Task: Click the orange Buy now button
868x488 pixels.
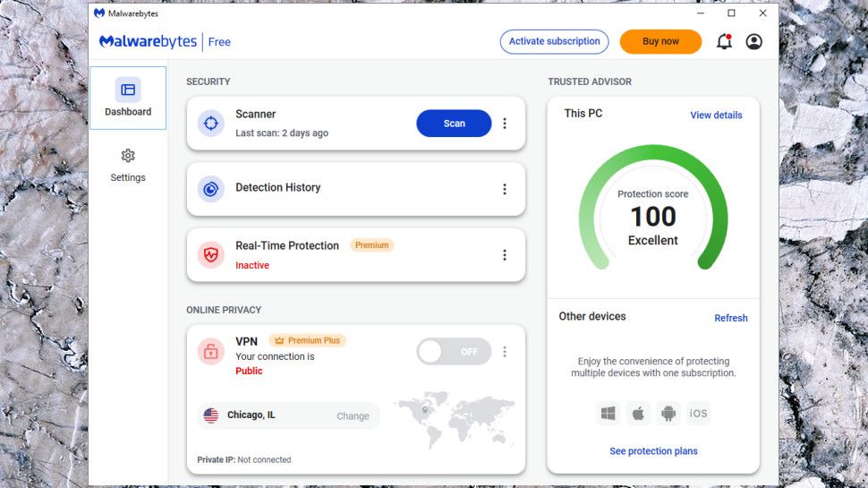Action: coord(660,42)
